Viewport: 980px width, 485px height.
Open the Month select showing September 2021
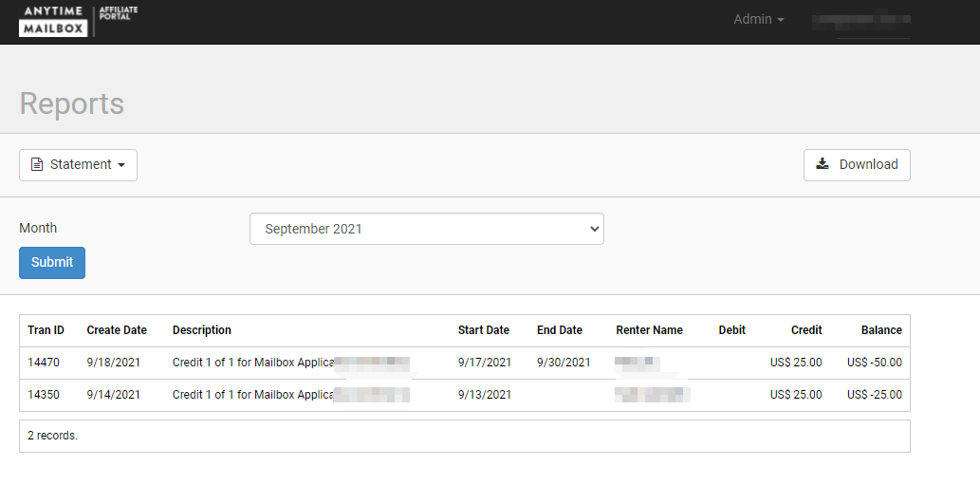(426, 229)
